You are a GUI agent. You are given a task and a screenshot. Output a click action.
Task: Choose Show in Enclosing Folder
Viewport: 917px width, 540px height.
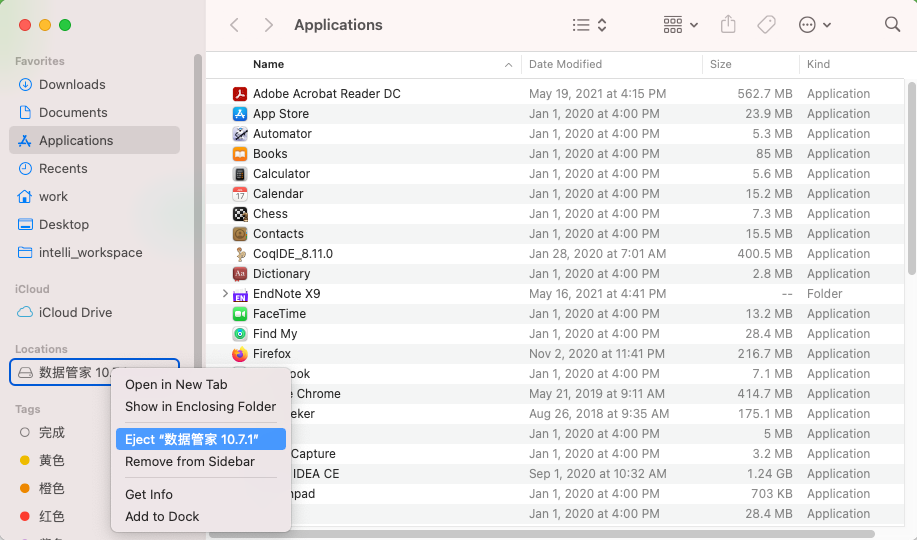[x=201, y=407]
